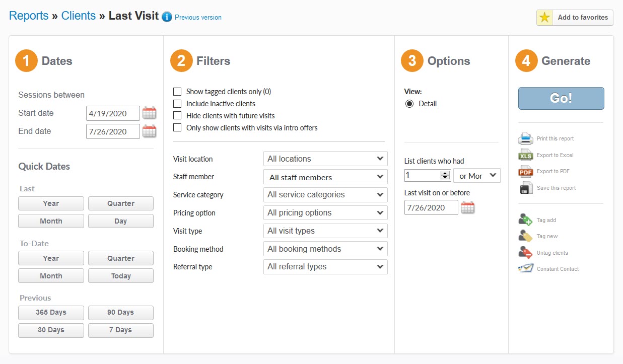Open the Staff member dropdown

(325, 177)
